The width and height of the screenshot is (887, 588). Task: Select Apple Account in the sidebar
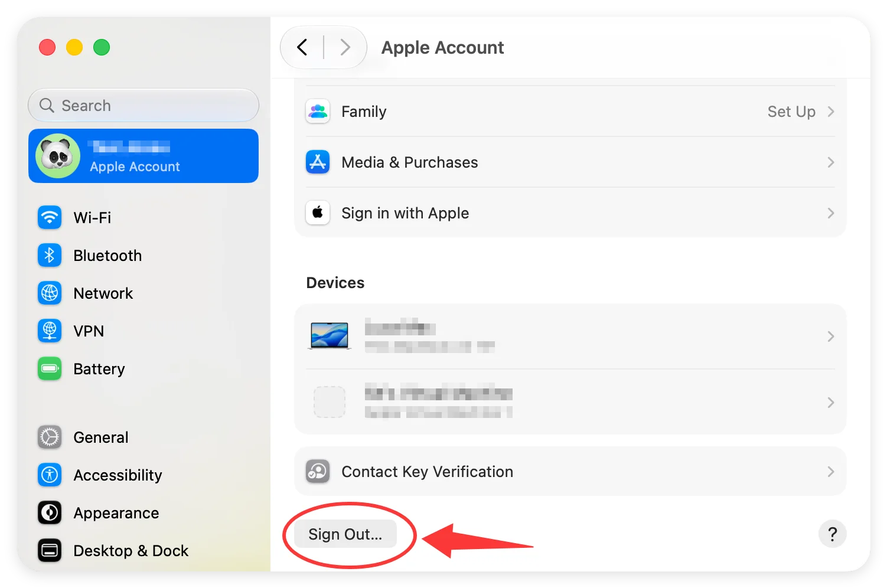tap(144, 156)
